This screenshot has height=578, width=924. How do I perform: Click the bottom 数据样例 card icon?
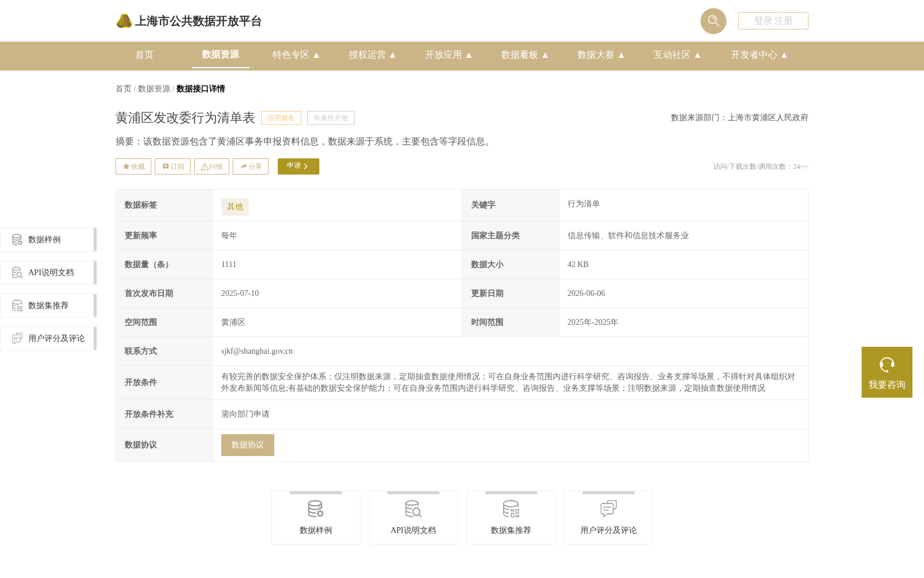(x=316, y=509)
